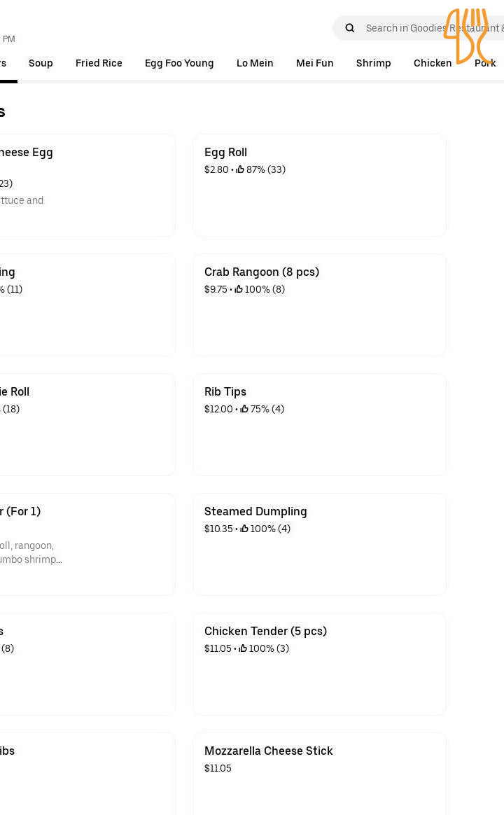Select Crab Rangoon (8 pcs) item

[319, 305]
